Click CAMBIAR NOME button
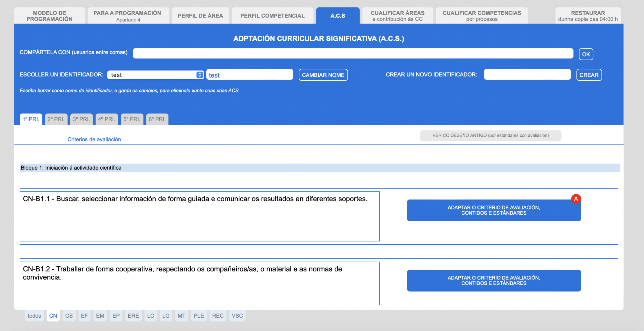Screen dimensions: 644x331 (323, 75)
